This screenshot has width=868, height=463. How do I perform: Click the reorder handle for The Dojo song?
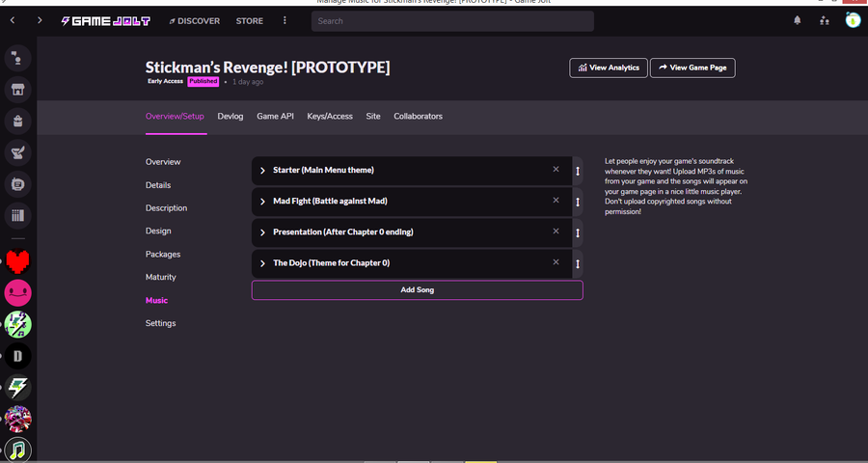578,264
